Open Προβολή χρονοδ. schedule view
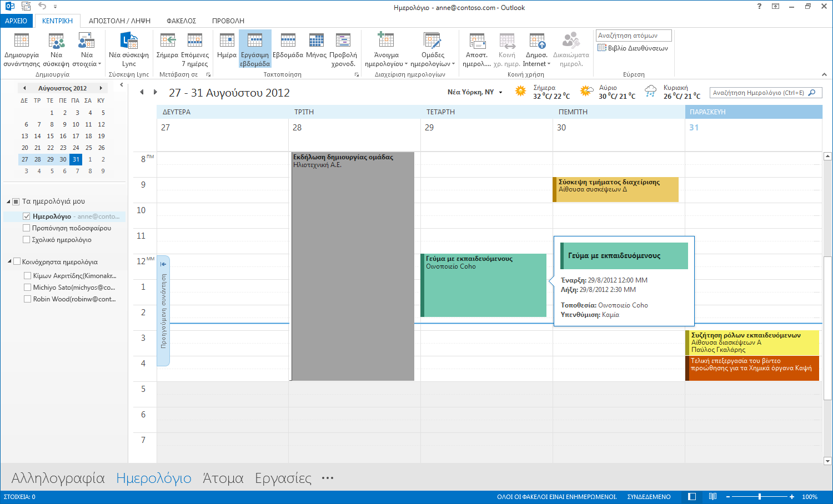Screen dimensions: 833x504 (343, 49)
